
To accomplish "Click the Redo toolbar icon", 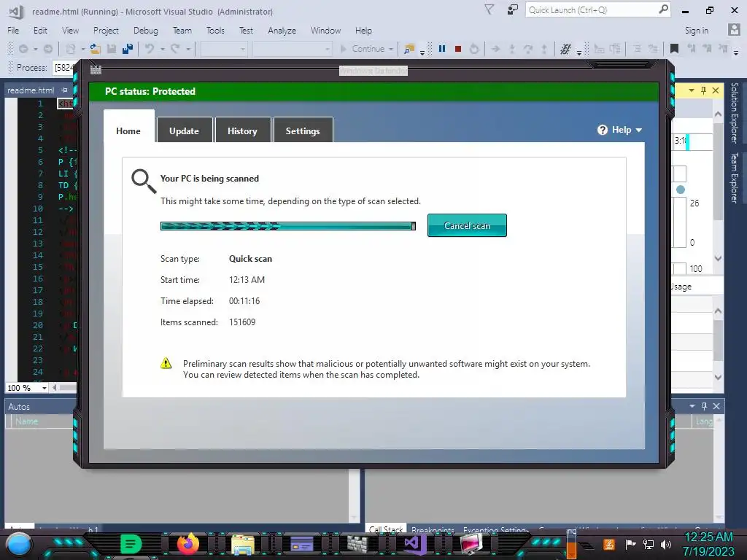I will click(175, 49).
